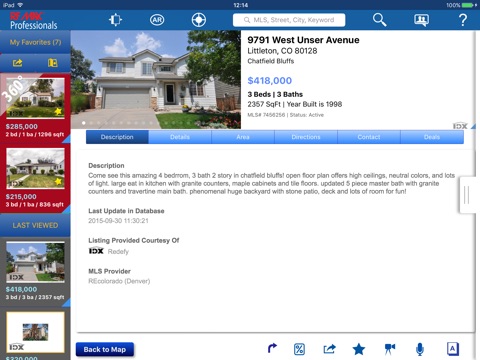Open the Contact tab
This screenshot has height=360, width=480.
[369, 137]
